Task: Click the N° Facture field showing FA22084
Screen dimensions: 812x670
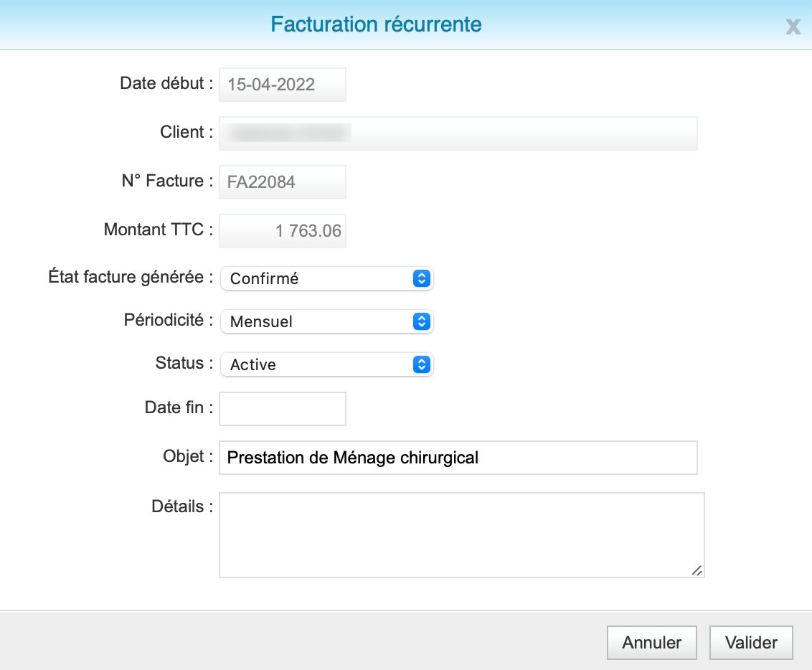Action: coord(282,182)
